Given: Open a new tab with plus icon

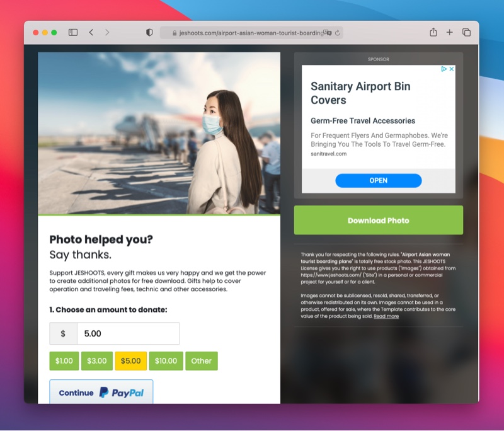Looking at the screenshot, I should point(449,32).
